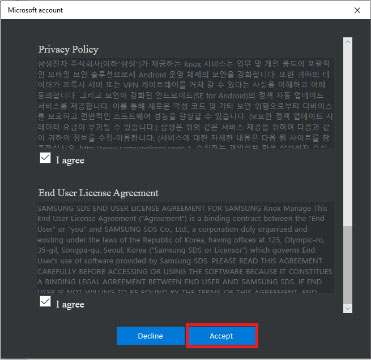371x360 pixels.
Task: Click the Microsoft account window title
Action: point(35,10)
